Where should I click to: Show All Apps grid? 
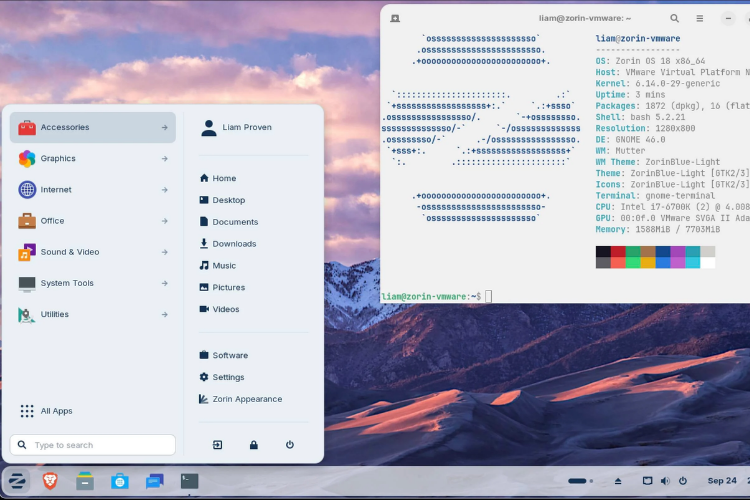[x=46, y=411]
